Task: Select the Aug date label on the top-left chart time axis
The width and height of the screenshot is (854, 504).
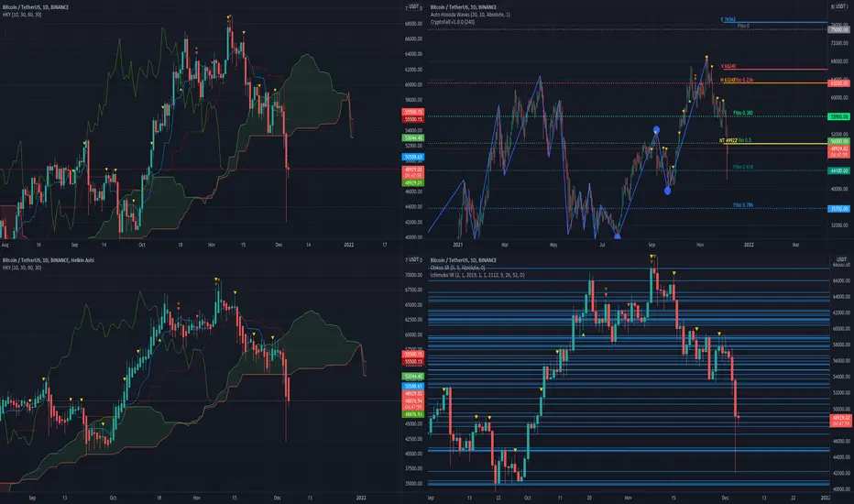Action: (x=5, y=245)
